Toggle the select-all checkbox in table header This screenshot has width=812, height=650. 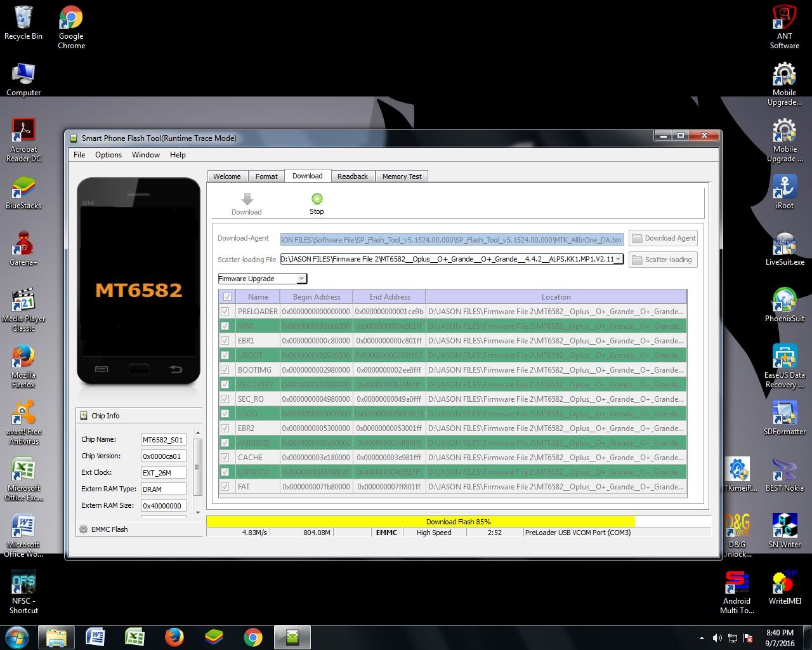click(227, 297)
